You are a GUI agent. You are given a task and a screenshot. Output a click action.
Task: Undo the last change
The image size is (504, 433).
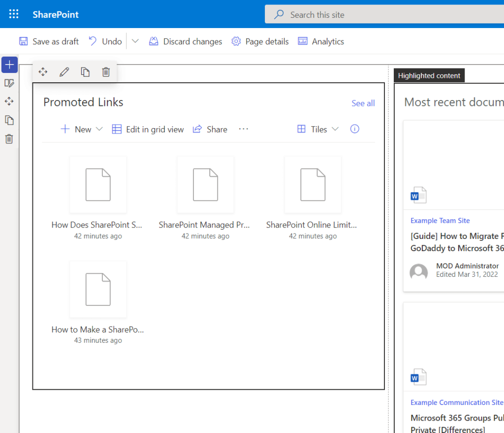[x=105, y=41]
